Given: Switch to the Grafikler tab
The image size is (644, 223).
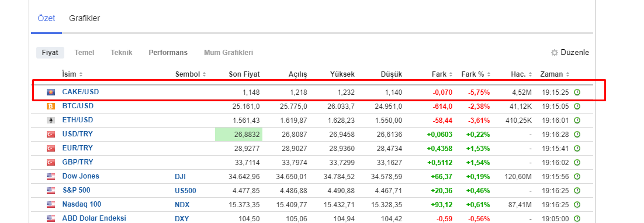Looking at the screenshot, I should 85,19.
